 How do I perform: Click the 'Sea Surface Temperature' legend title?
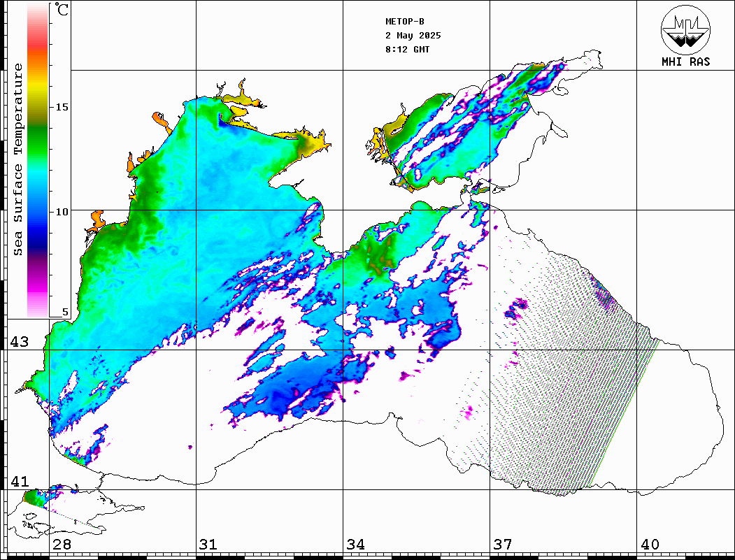(17, 159)
